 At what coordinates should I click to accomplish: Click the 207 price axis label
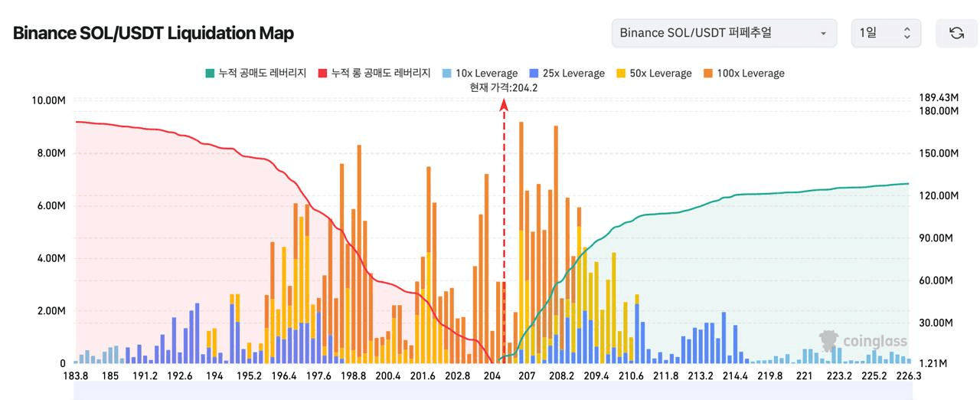(x=527, y=376)
